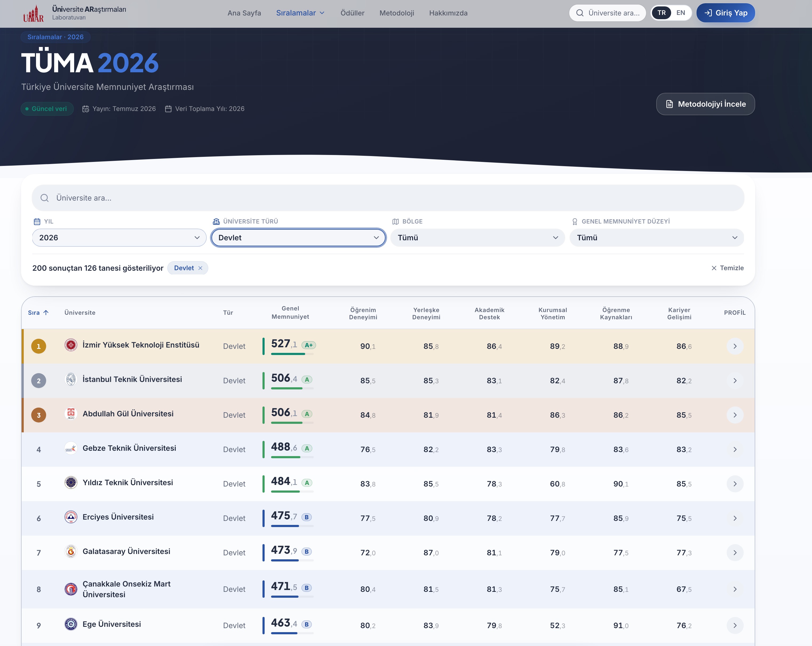
Task: Remove the Devlet filter chip
Action: point(200,268)
